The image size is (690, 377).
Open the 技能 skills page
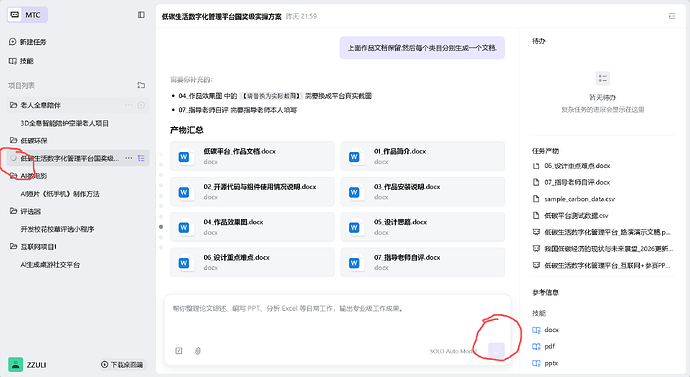(x=21, y=61)
